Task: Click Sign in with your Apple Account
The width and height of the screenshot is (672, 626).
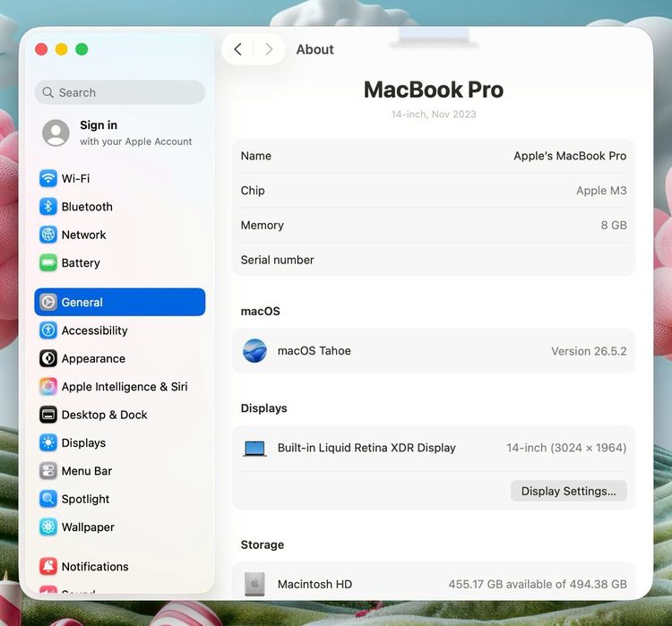Action: (119, 133)
